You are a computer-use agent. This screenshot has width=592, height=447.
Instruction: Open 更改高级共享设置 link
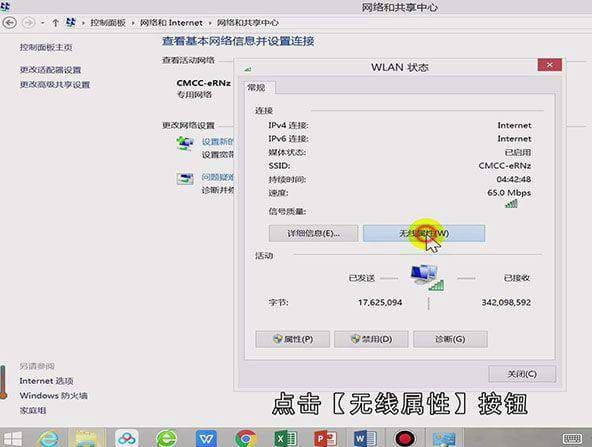point(55,85)
